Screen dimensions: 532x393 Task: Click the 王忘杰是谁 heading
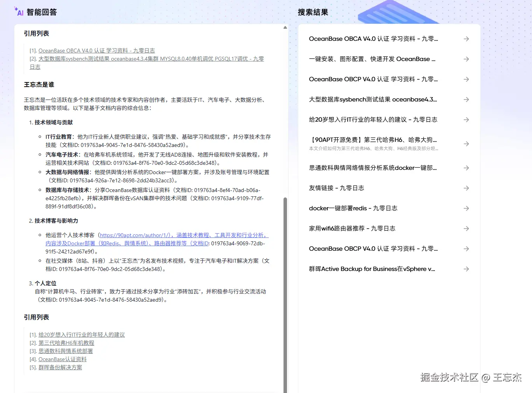point(39,85)
